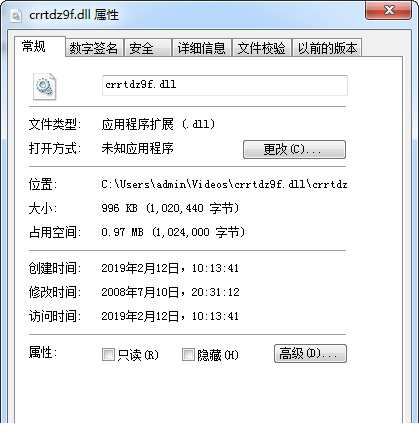Switch to the 数字签名 tab
The height and width of the screenshot is (439, 419).
pyautogui.click(x=94, y=48)
